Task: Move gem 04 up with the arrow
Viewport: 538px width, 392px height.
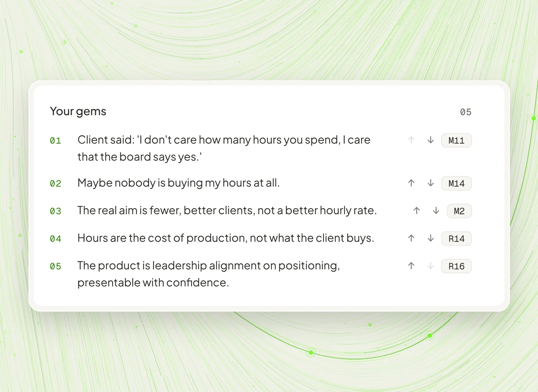Action: [x=411, y=238]
